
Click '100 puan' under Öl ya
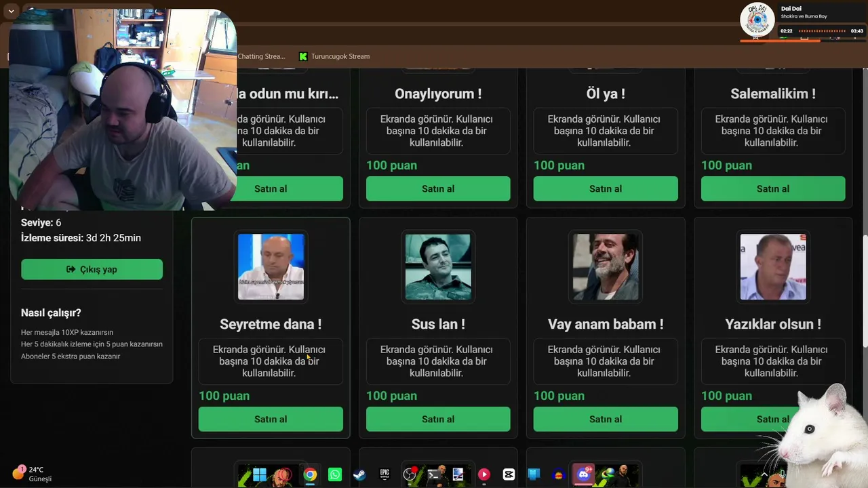point(559,165)
